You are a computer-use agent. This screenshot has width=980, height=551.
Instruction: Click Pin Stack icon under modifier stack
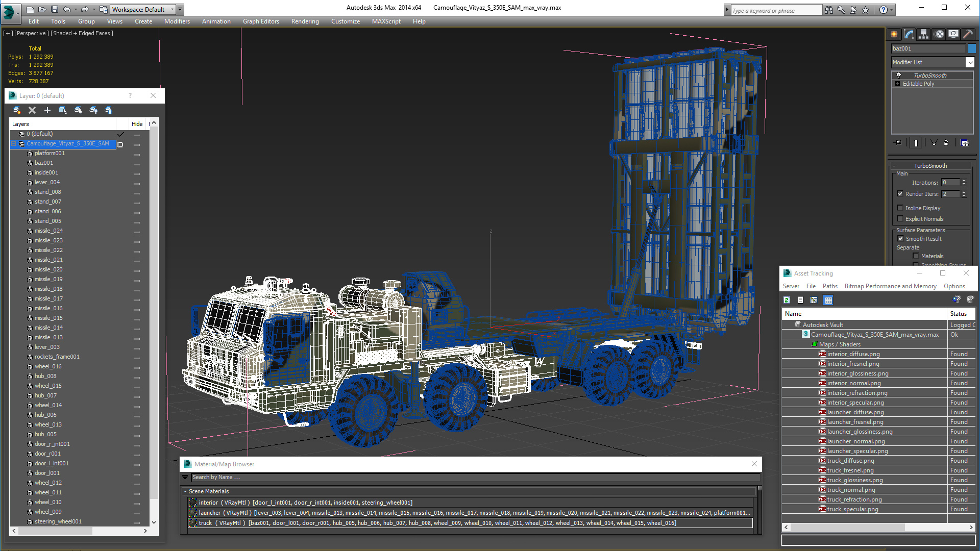(898, 143)
